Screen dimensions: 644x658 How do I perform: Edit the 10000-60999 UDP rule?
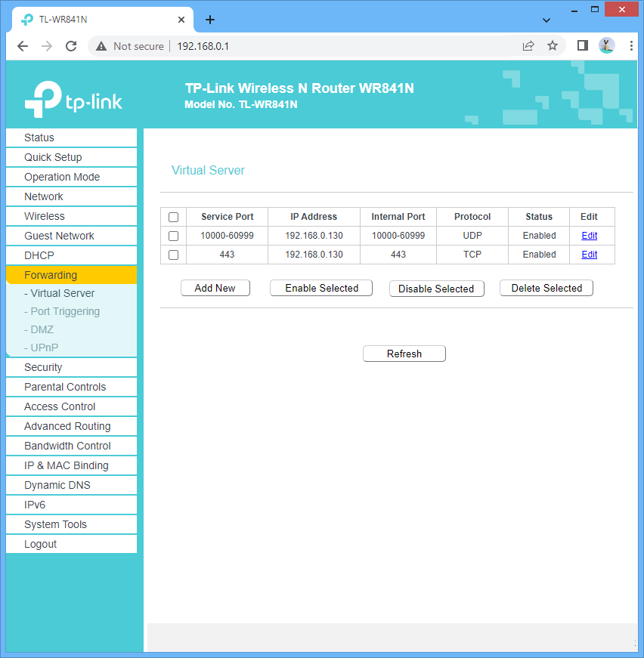589,236
